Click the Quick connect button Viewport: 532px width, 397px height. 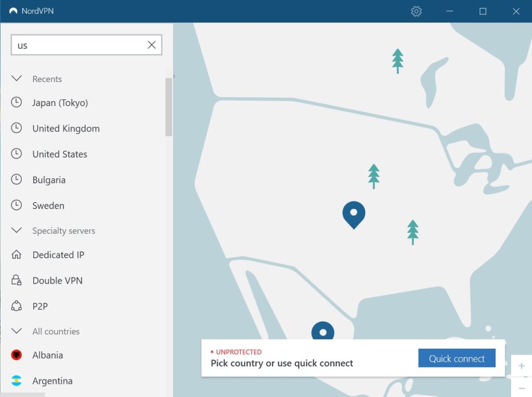click(x=457, y=359)
